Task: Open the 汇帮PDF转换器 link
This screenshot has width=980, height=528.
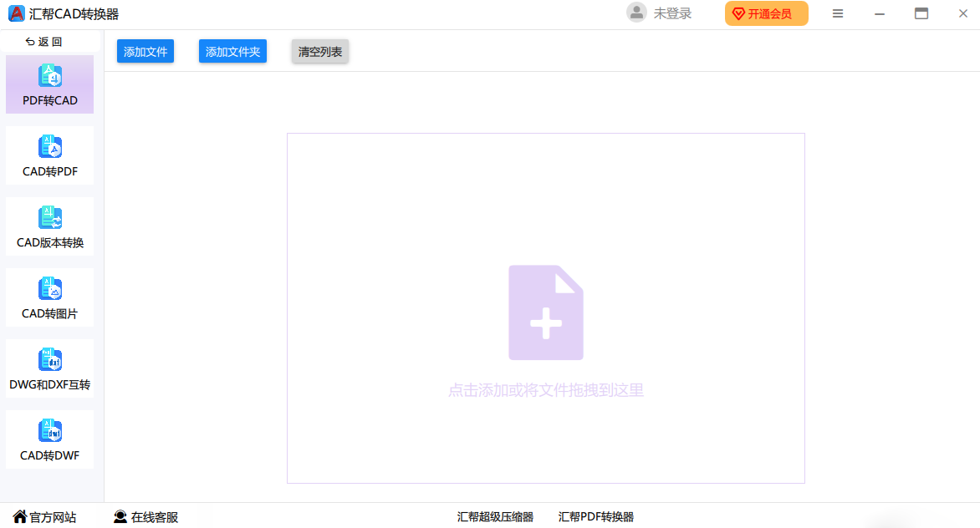Action: click(x=595, y=516)
